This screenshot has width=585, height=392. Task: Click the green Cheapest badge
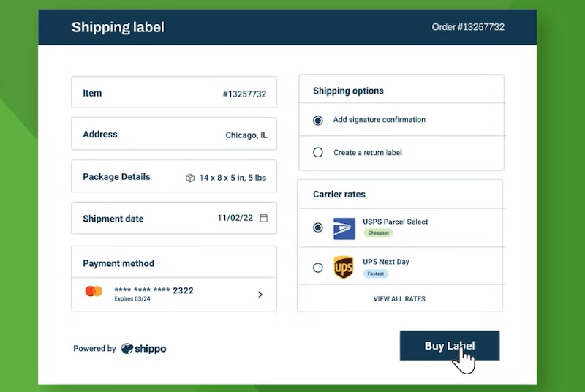[378, 233]
